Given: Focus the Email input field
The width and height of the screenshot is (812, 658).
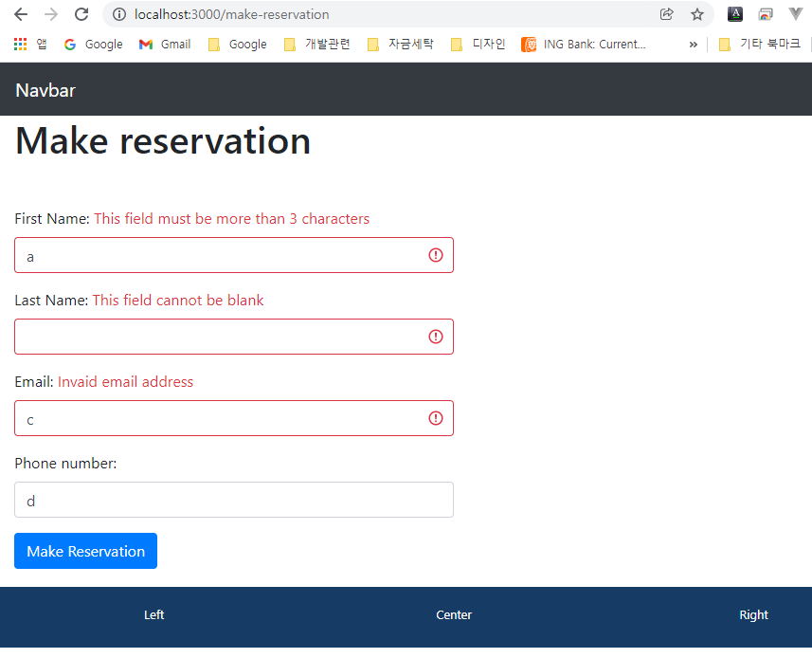Looking at the screenshot, I should [234, 418].
